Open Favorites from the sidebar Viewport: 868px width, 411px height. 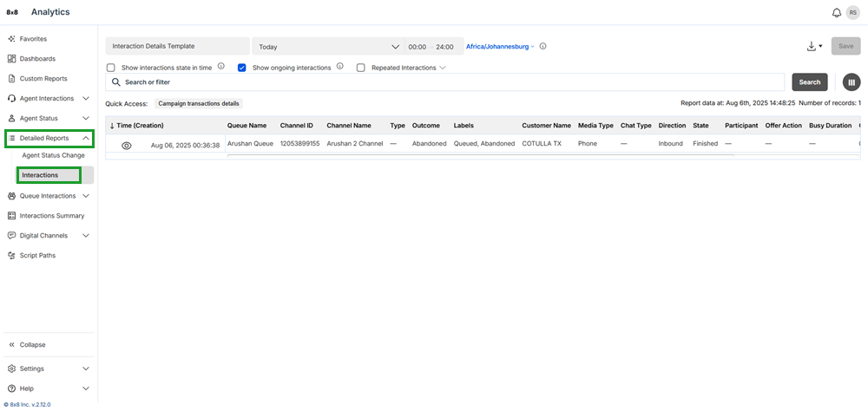pos(33,39)
